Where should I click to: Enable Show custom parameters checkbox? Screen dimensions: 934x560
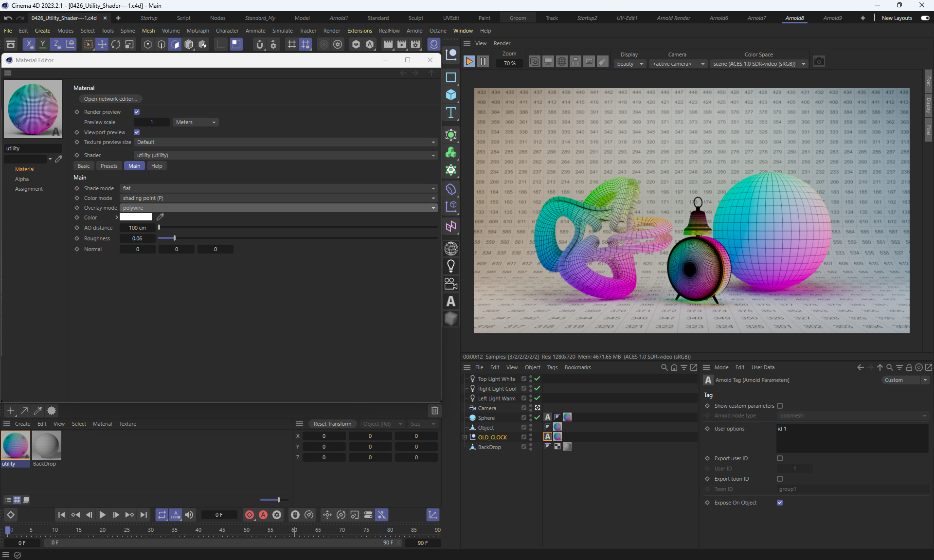tap(780, 406)
